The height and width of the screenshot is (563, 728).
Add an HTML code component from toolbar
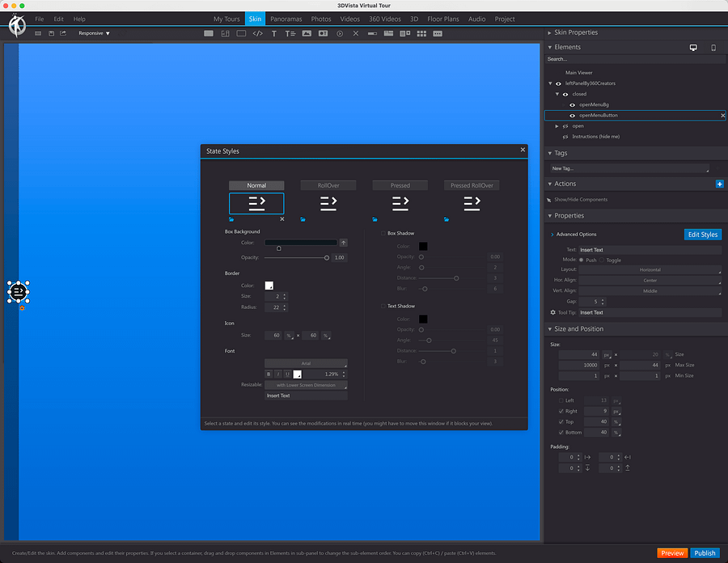pos(258,33)
